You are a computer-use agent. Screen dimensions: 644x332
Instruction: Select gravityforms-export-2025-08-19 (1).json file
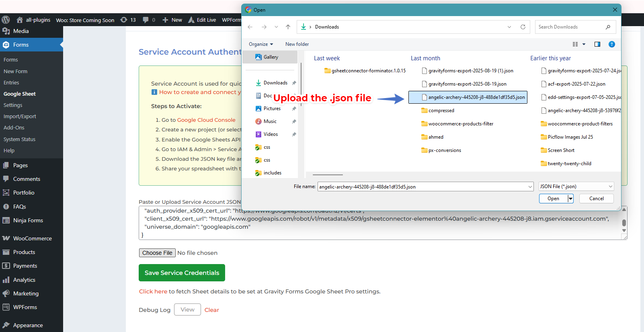coord(467,71)
